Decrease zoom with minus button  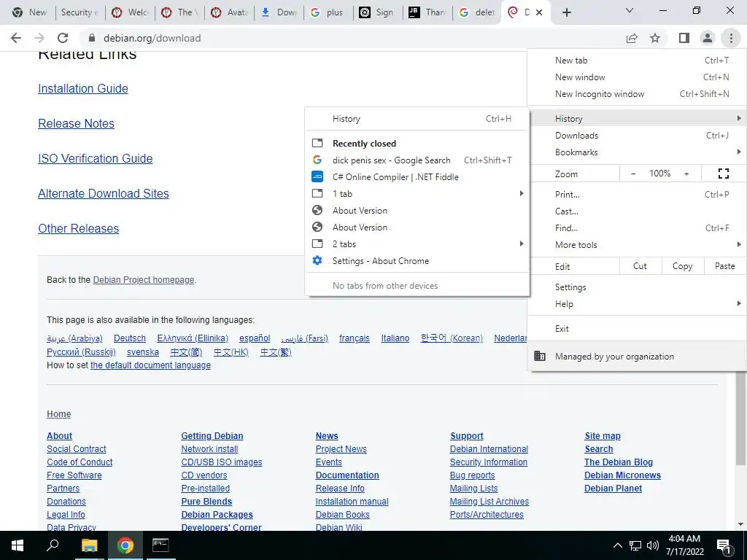tap(633, 174)
